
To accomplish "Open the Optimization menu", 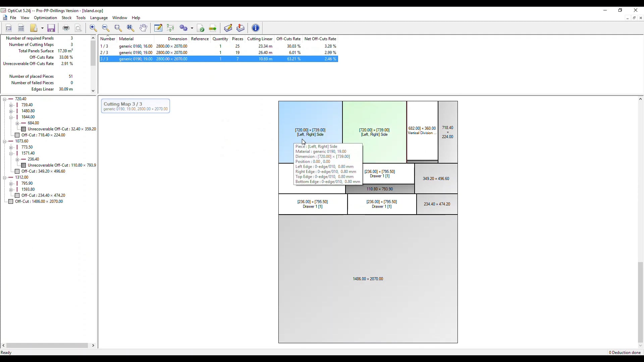I will pyautogui.click(x=46, y=18).
